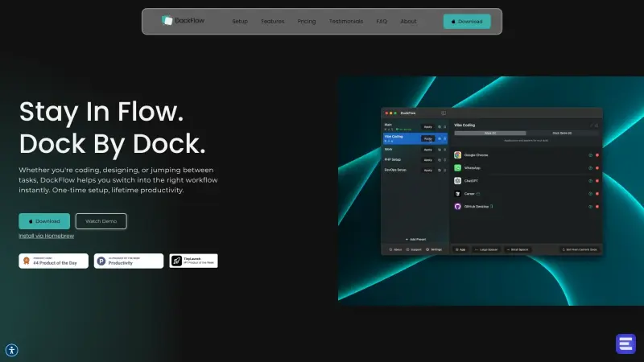Click the Large Spacer button

point(486,249)
